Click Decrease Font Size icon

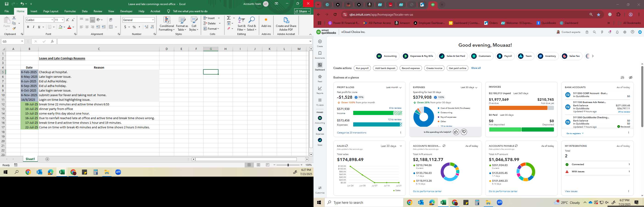tap(73, 20)
